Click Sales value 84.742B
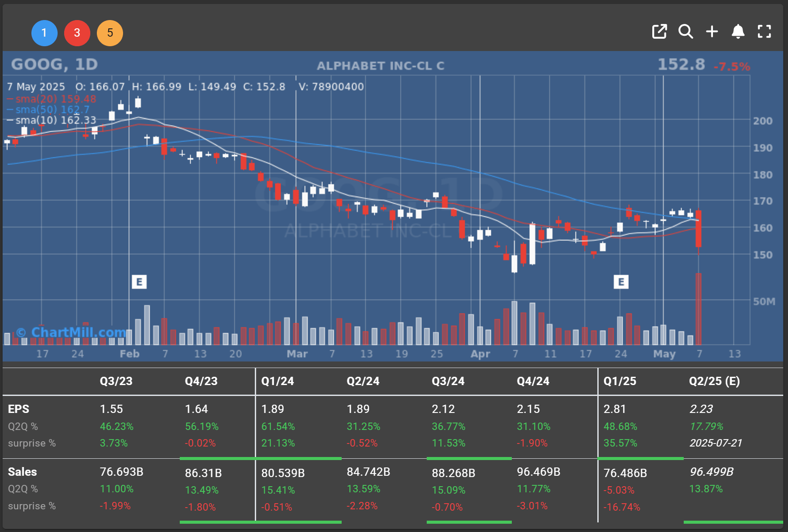This screenshot has height=532, width=788. point(368,472)
